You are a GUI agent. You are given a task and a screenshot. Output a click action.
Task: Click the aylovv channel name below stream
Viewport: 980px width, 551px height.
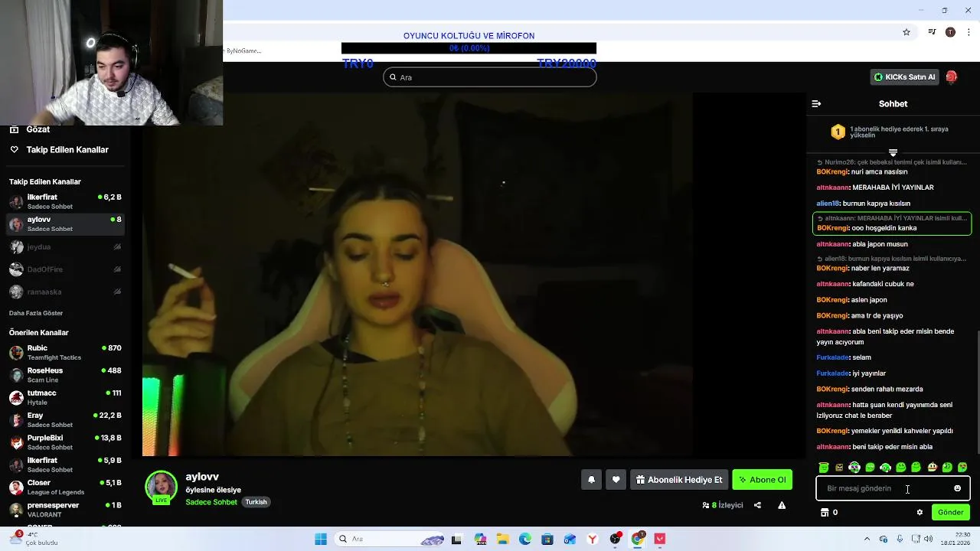pos(202,477)
